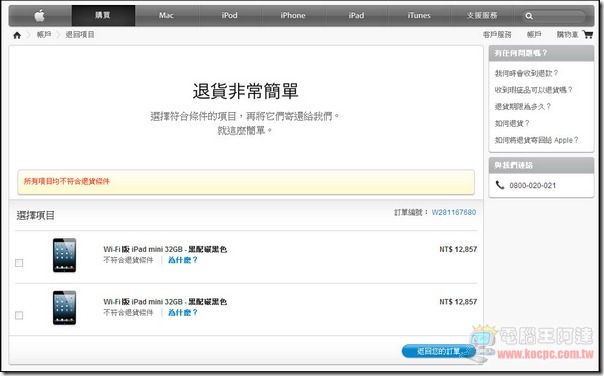The image size is (604, 376).
Task: Click first Wi-Fi 版 iPad mini 32GB title
Action: (165, 249)
